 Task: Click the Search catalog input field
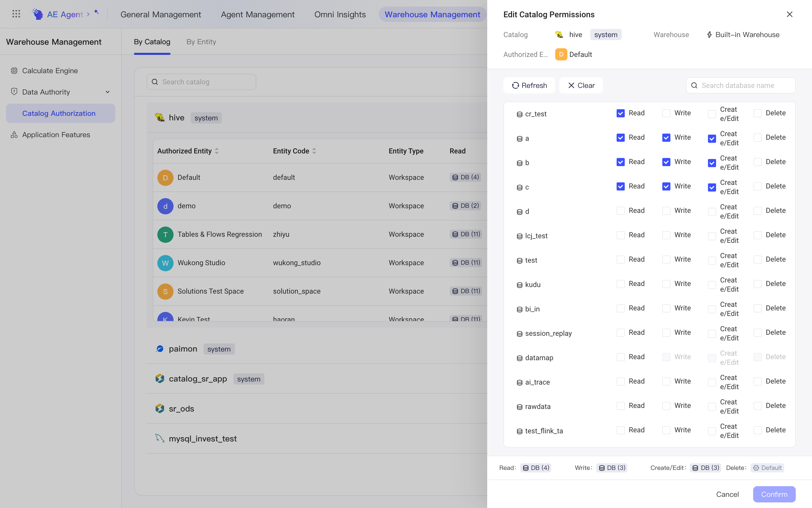201,82
